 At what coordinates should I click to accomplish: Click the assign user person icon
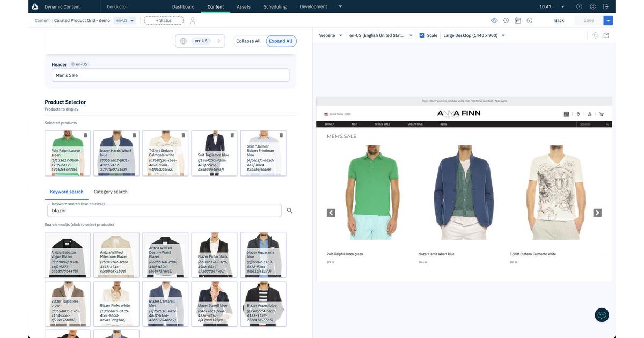pos(193,20)
